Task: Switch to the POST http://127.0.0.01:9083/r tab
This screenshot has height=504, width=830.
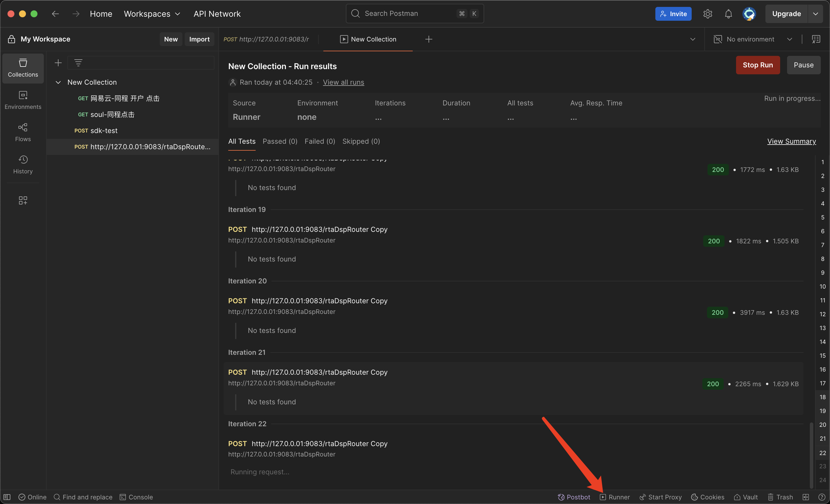Action: pos(266,39)
